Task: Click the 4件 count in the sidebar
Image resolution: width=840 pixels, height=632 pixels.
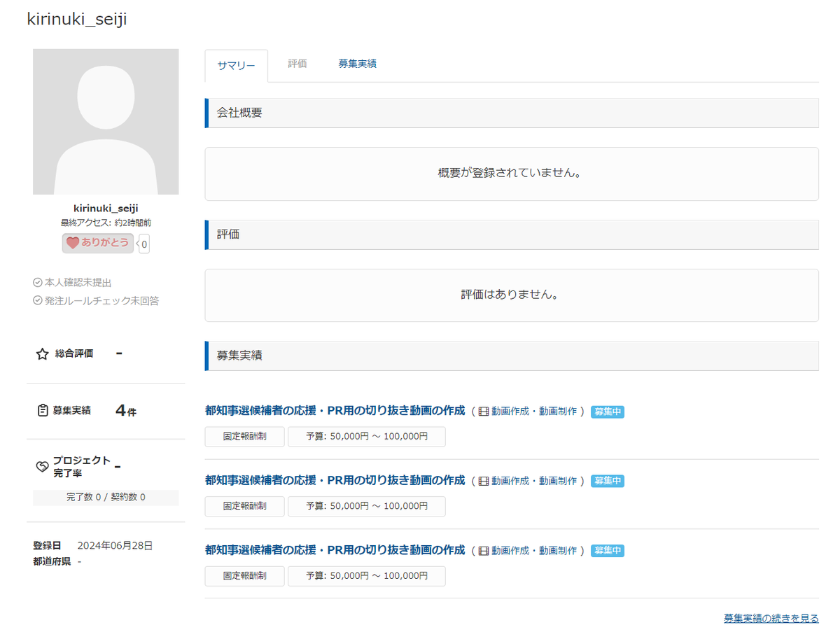Action: [126, 411]
